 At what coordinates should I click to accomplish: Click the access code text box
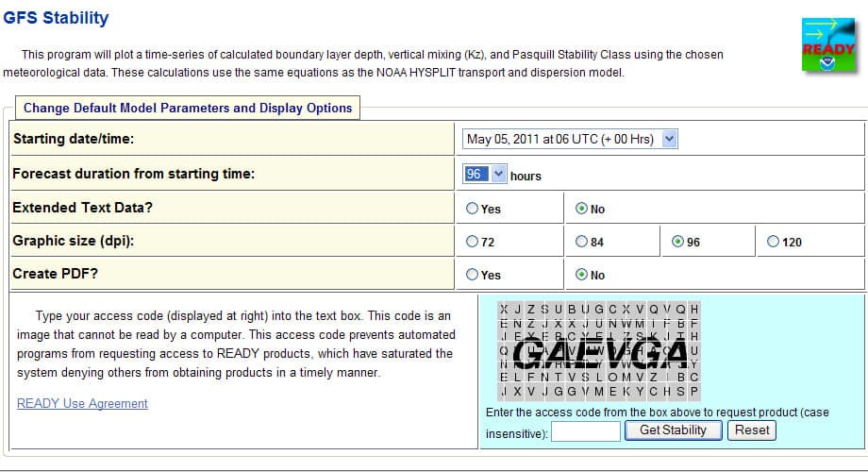(x=585, y=431)
